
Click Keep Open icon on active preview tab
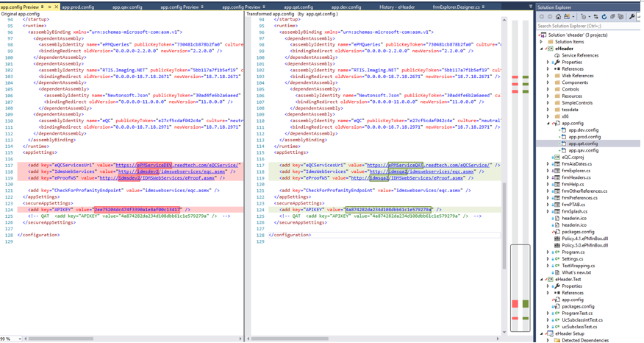(49, 7)
